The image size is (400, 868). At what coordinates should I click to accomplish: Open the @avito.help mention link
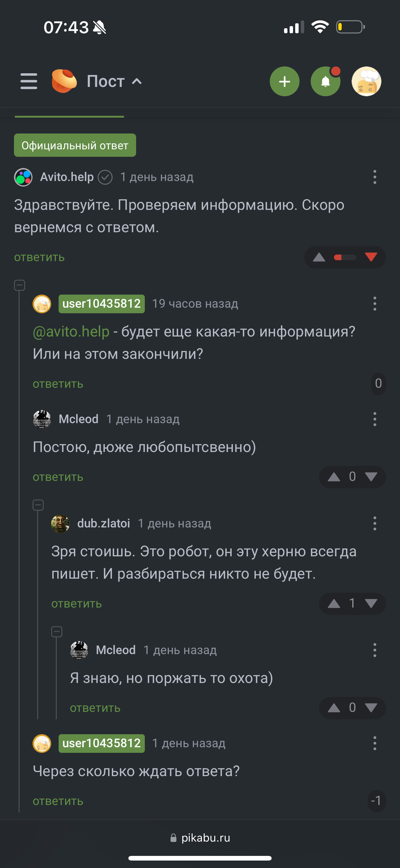click(x=71, y=332)
